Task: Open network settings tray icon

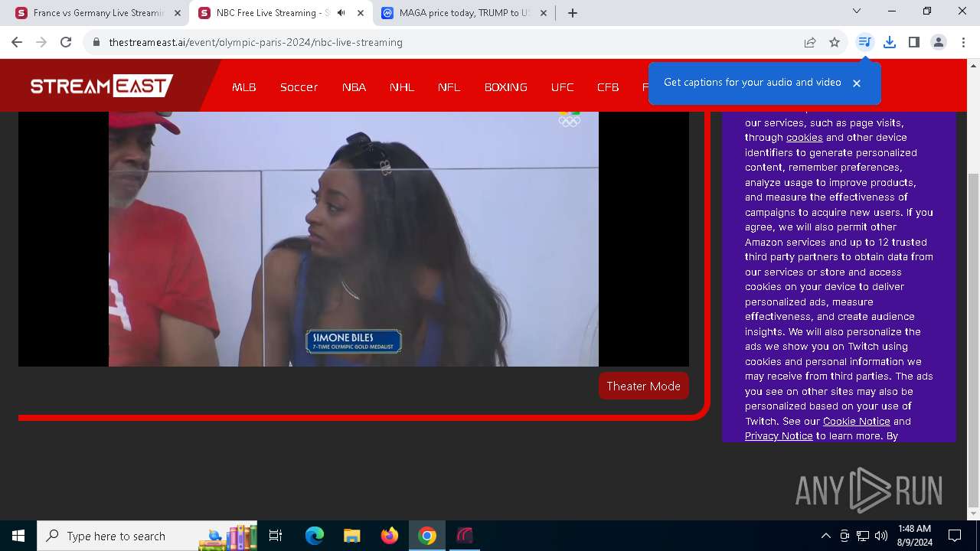Action: tap(863, 536)
